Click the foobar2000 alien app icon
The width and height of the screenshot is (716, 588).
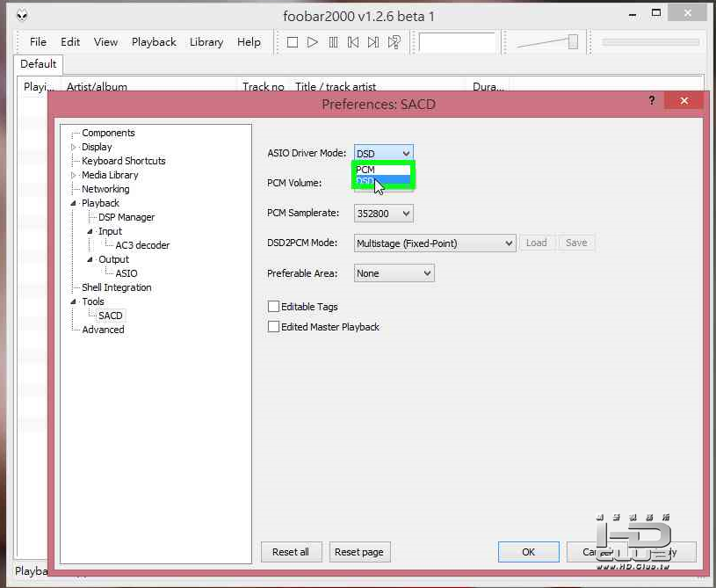tap(22, 16)
